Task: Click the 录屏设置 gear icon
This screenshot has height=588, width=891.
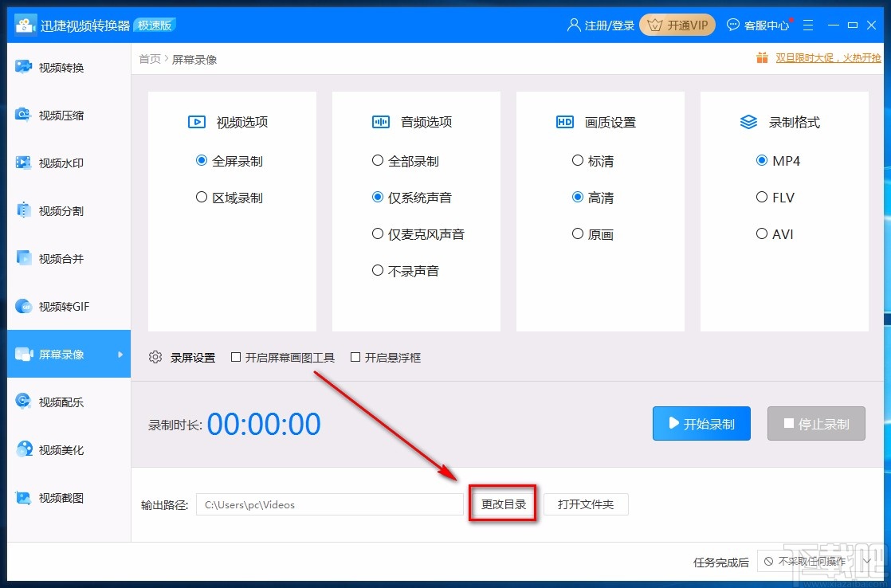Action: [x=155, y=357]
